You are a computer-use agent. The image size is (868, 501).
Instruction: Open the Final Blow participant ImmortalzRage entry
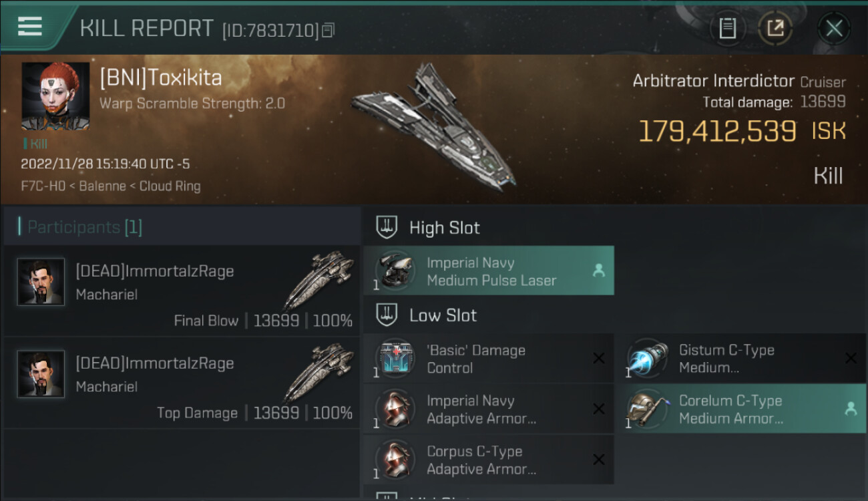click(182, 291)
